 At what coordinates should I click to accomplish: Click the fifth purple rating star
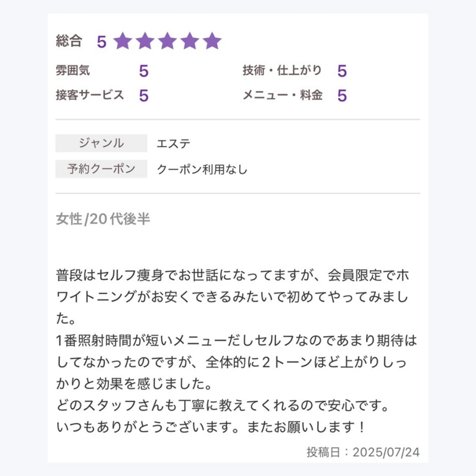[212, 41]
